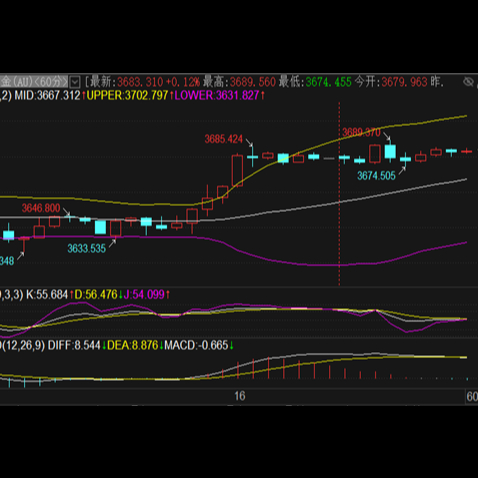Viewport: 478px width, 478px height.
Task: Click the 3674.505 low price annotation
Action: coord(376,176)
